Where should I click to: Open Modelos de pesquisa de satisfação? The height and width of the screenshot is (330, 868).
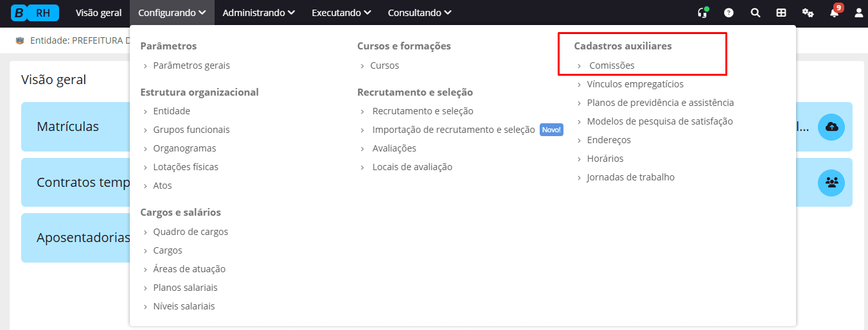(660, 121)
